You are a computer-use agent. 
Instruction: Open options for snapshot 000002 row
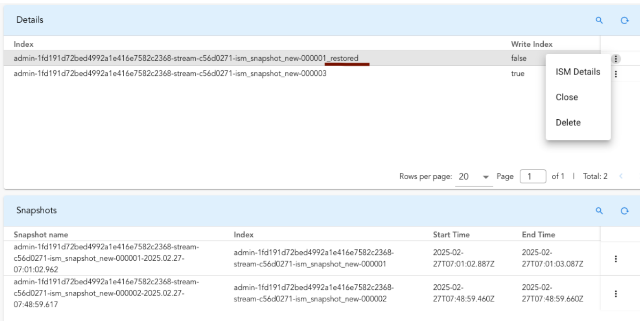pyautogui.click(x=616, y=294)
